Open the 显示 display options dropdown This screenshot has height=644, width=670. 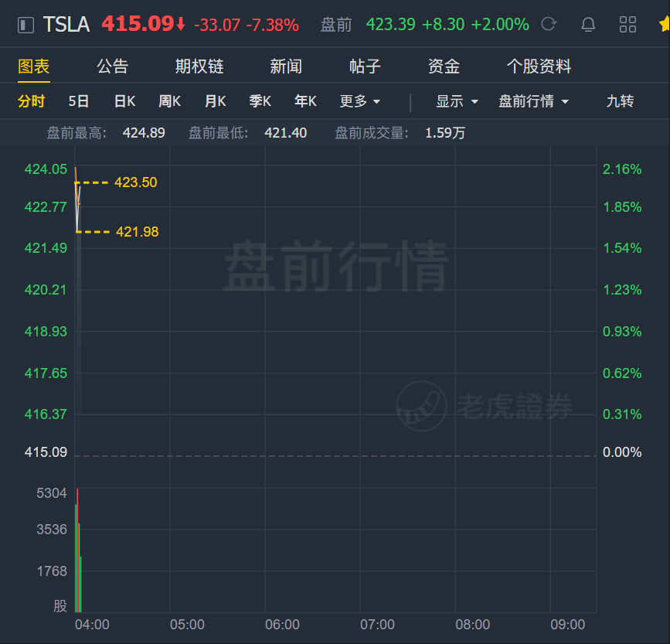tap(457, 101)
